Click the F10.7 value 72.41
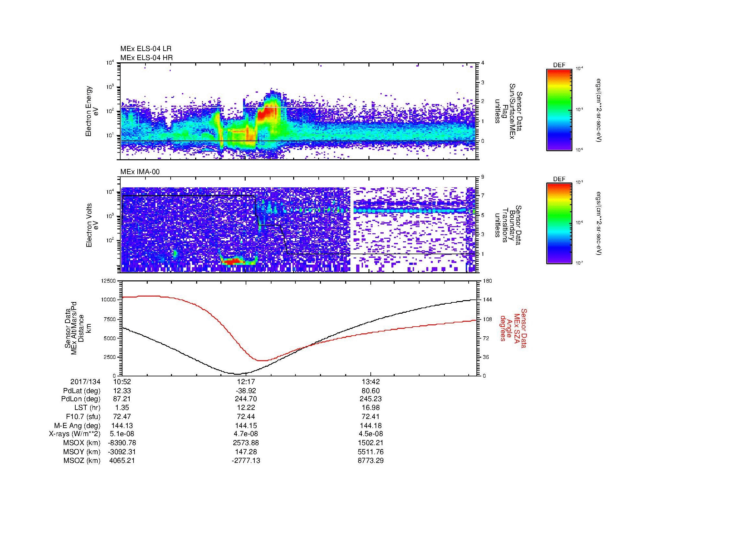 click(x=371, y=416)
